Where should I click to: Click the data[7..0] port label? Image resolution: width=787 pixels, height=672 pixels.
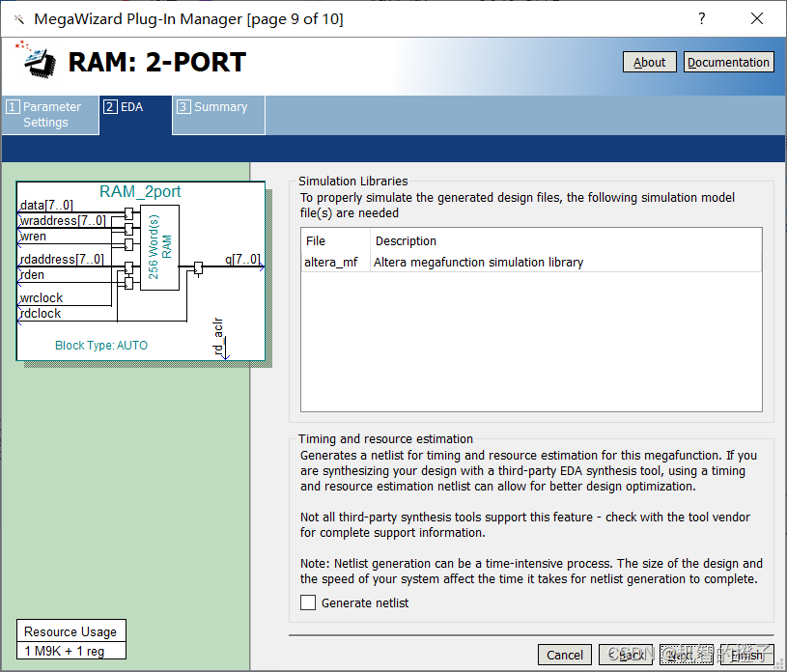[x=46, y=205]
